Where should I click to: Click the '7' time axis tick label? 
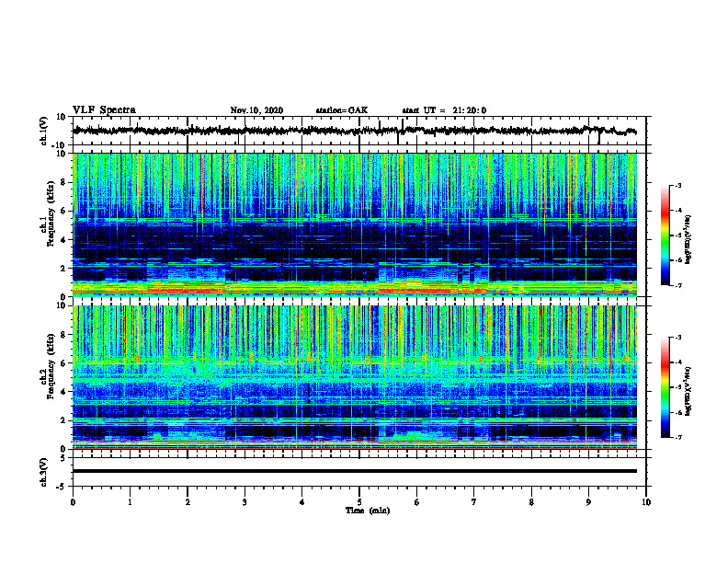474,502
